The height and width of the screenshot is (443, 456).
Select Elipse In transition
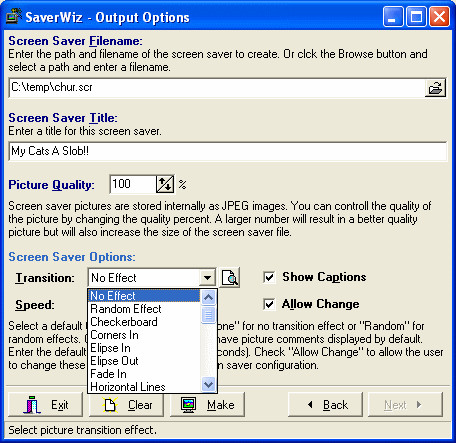pos(144,348)
